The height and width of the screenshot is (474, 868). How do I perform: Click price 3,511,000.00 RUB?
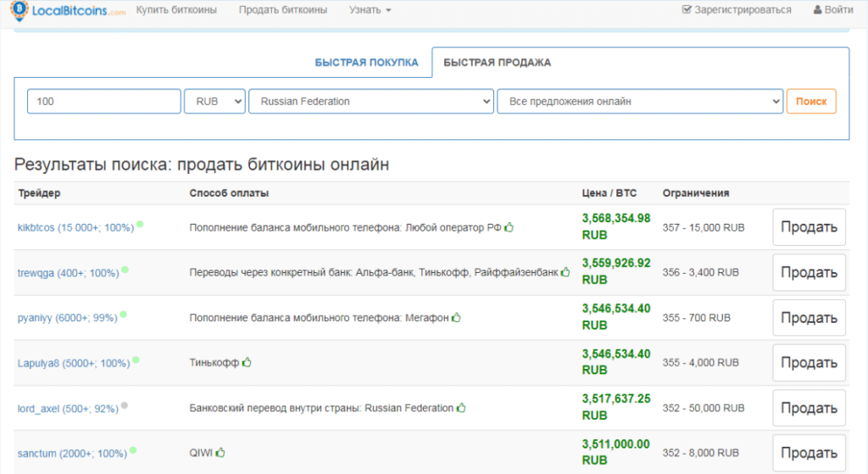tap(615, 452)
